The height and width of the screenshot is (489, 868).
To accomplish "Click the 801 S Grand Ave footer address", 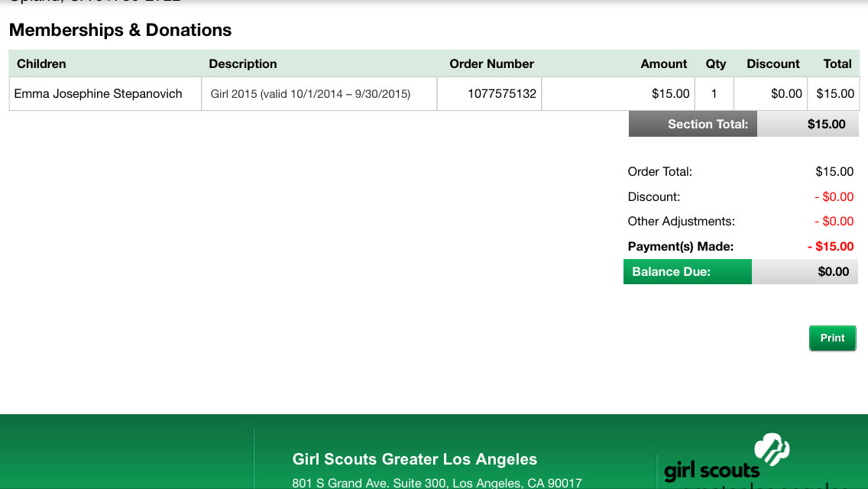I will click(x=436, y=483).
